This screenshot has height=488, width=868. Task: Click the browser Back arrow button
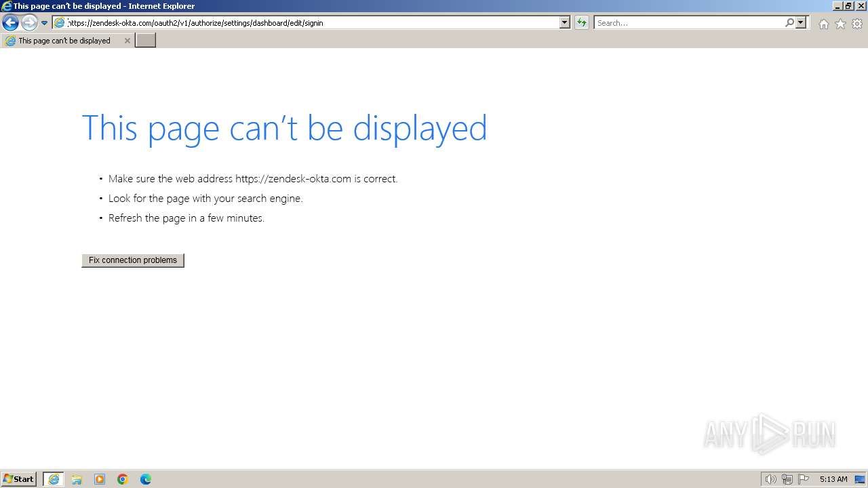tap(10, 22)
